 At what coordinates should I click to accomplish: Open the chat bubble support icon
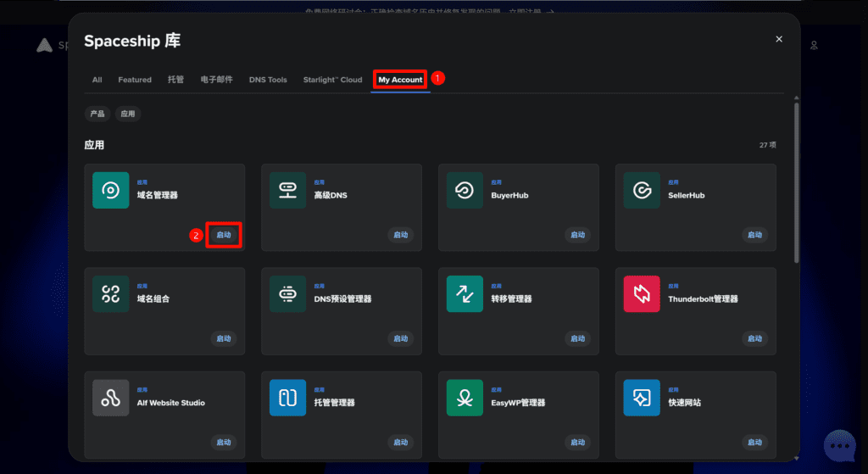tap(840, 445)
